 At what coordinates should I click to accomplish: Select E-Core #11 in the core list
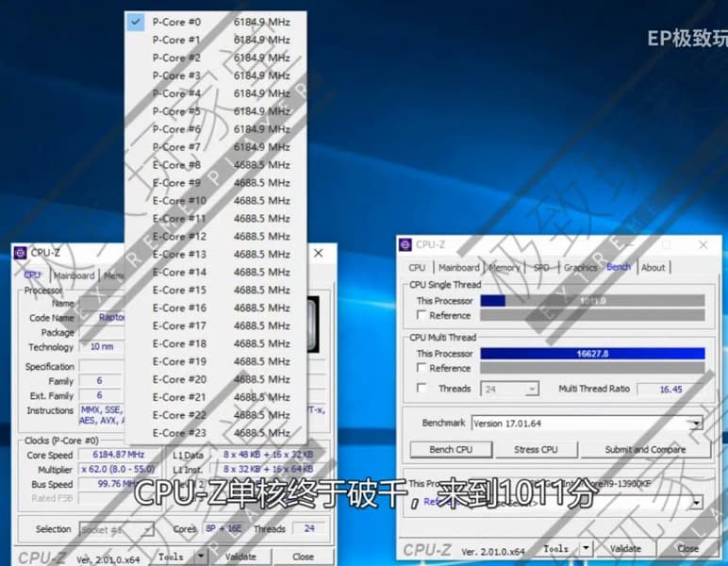point(215,218)
